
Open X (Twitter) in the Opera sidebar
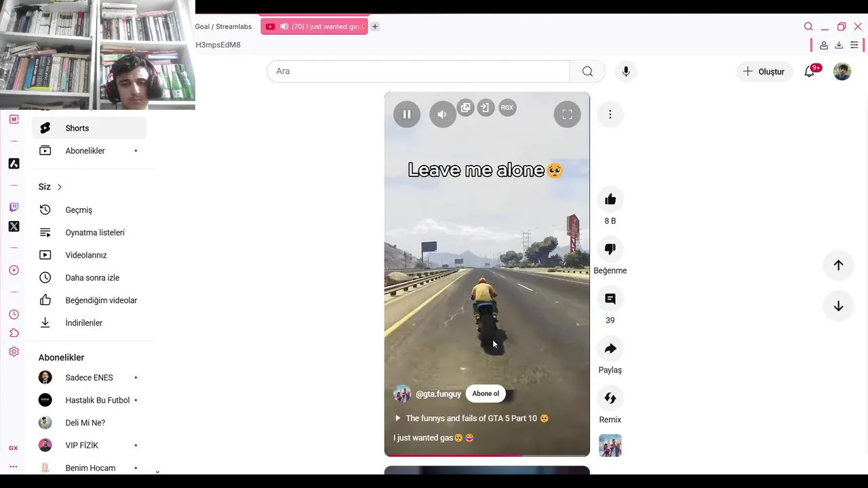14,226
